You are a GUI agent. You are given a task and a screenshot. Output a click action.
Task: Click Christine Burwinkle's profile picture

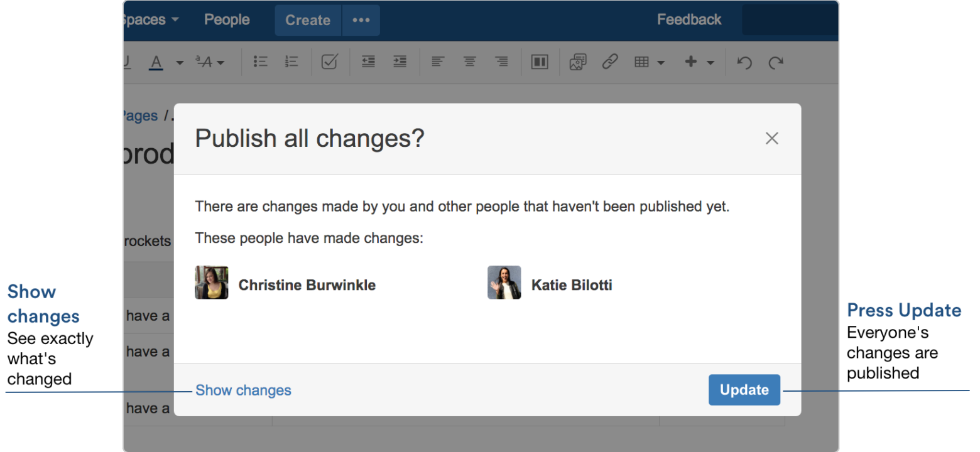[211, 282]
